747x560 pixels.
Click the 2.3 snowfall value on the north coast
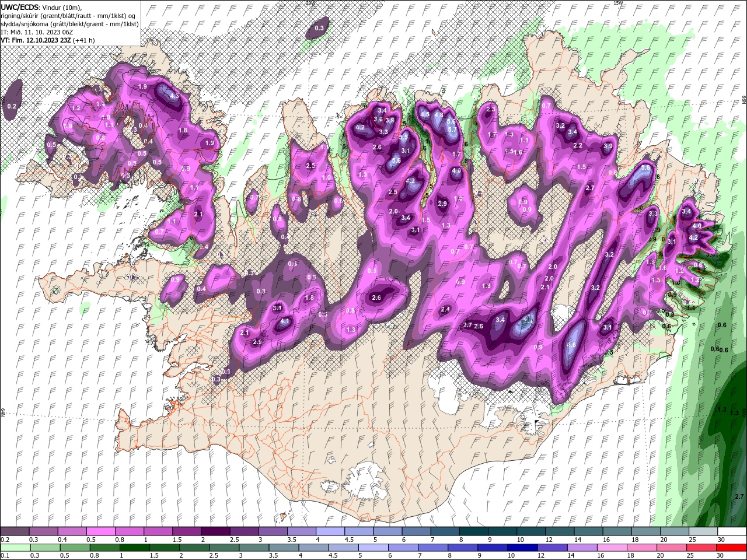[490, 109]
